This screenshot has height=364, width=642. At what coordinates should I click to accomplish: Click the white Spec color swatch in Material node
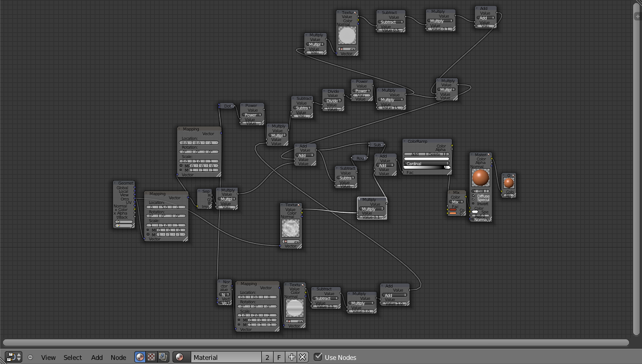pyautogui.click(x=475, y=212)
